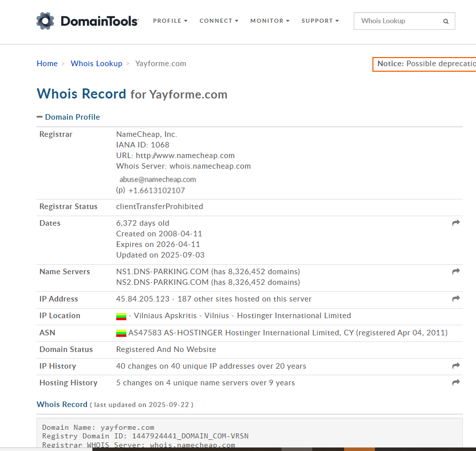The width and height of the screenshot is (476, 451).
Task: Click the DomainTools gear logo
Action: [45, 21]
